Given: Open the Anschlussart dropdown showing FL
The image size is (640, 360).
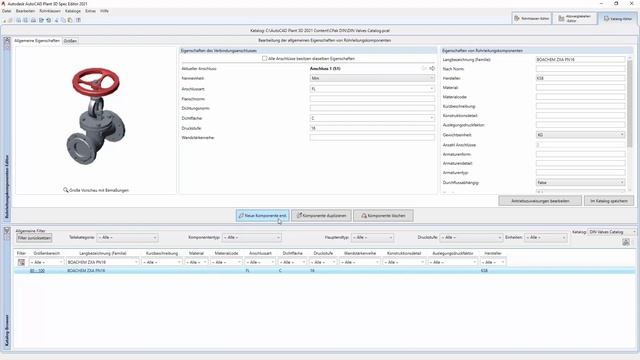Looking at the screenshot, I should tap(372, 89).
